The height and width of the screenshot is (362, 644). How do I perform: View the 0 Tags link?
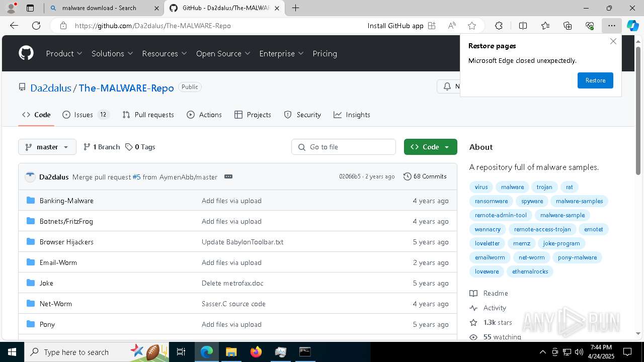140,147
